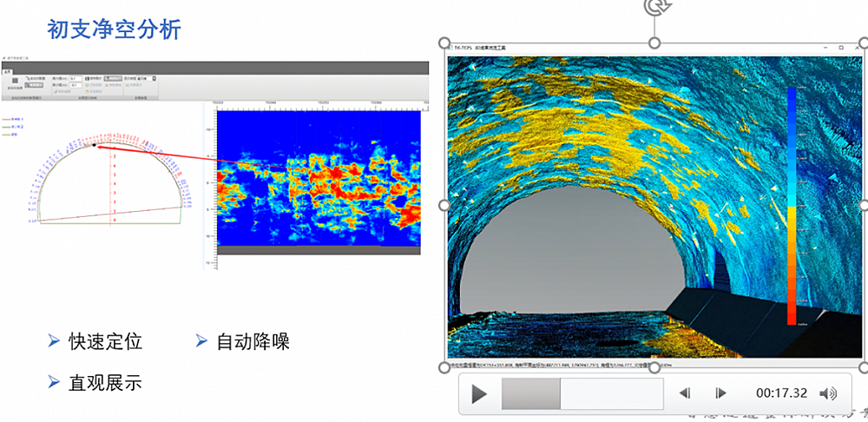868x422 pixels.
Task: Click the 直观展示 bullet text
Action: pyautogui.click(x=105, y=382)
